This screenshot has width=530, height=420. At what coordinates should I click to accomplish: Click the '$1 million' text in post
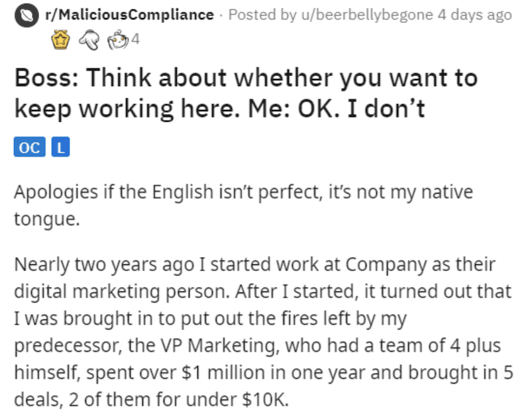pos(223,373)
